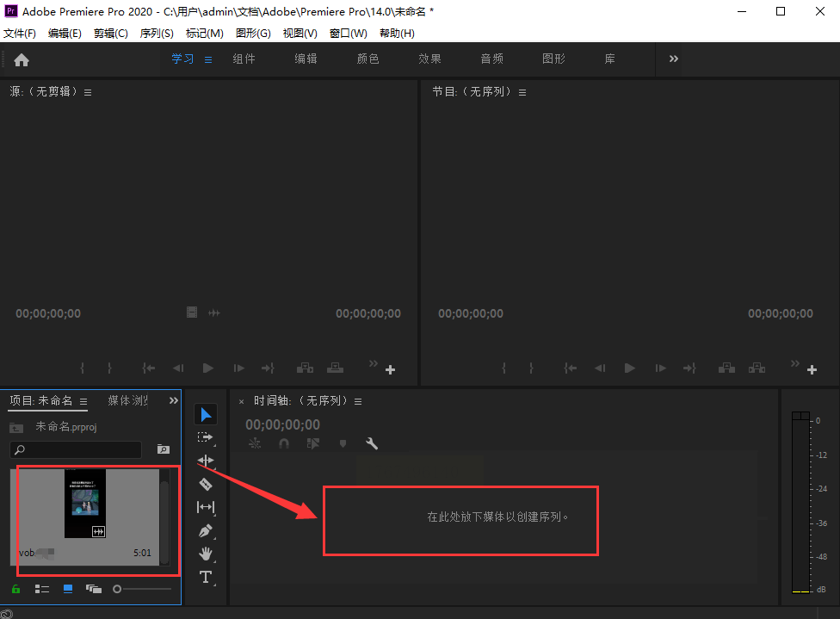Select the Hand tool

(x=206, y=554)
